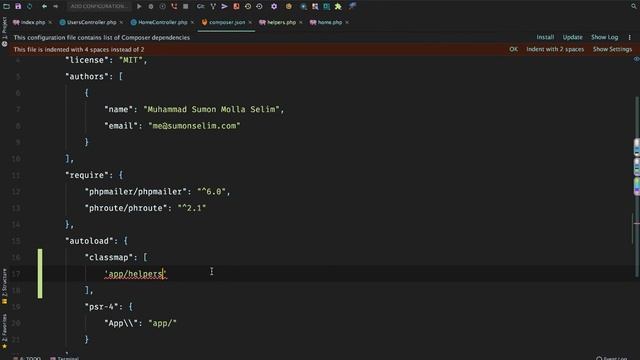The height and width of the screenshot is (360, 640).
Task: Click Show Log in the Composer banner
Action: click(604, 37)
